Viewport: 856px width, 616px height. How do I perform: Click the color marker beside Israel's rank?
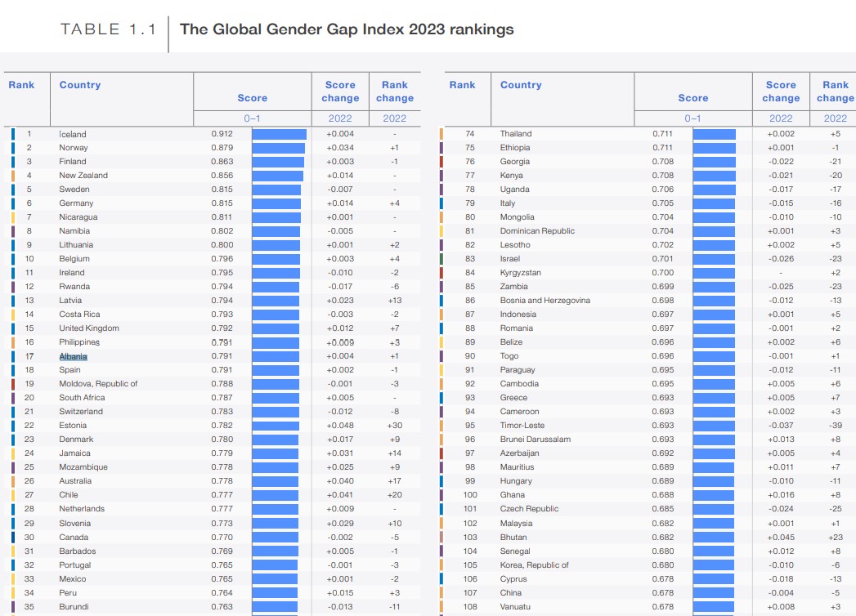(x=441, y=259)
